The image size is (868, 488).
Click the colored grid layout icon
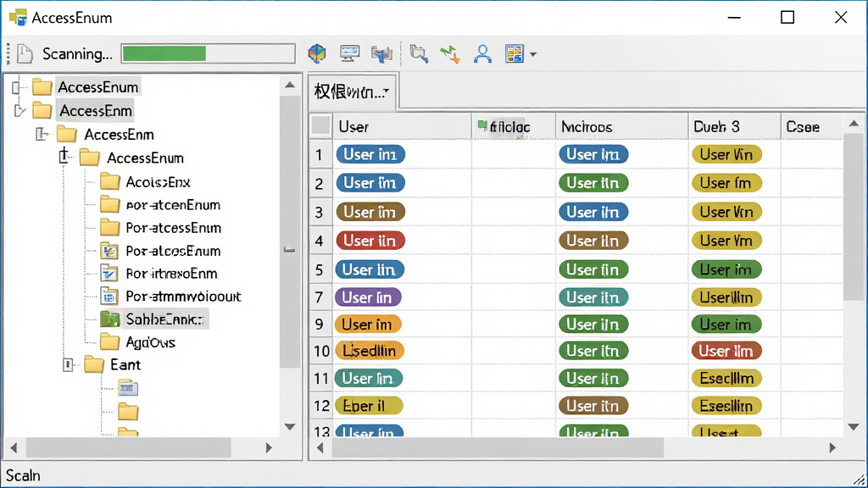point(515,53)
